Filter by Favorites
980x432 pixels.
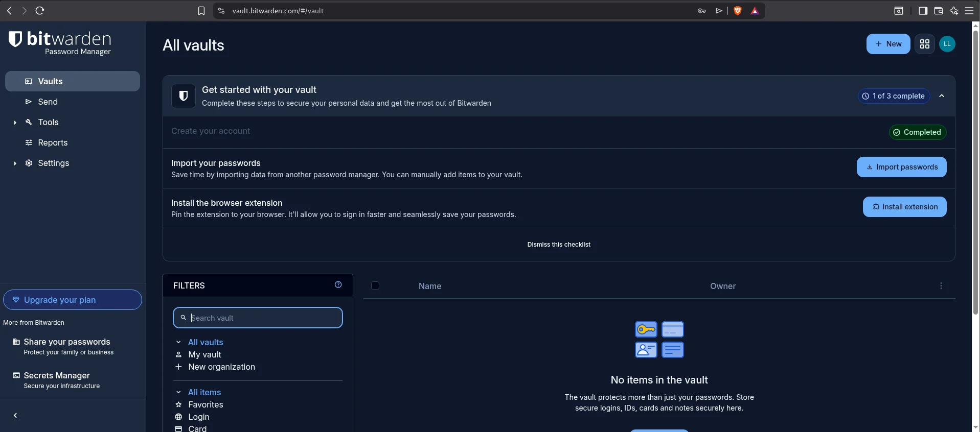[x=206, y=404]
